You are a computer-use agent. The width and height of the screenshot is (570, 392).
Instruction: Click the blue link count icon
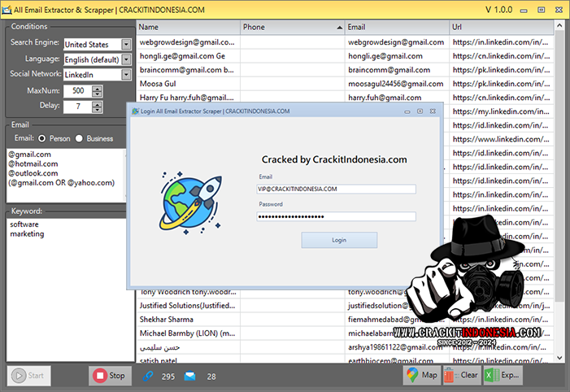coord(148,376)
